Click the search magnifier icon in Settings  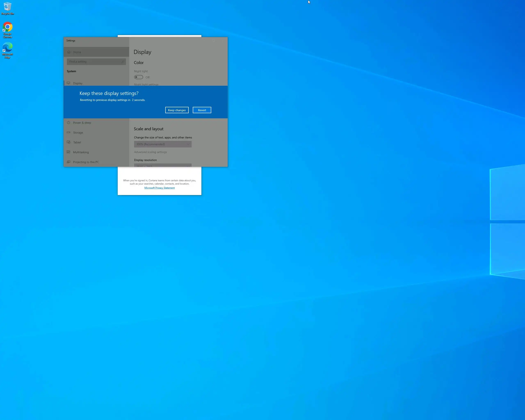(x=123, y=62)
